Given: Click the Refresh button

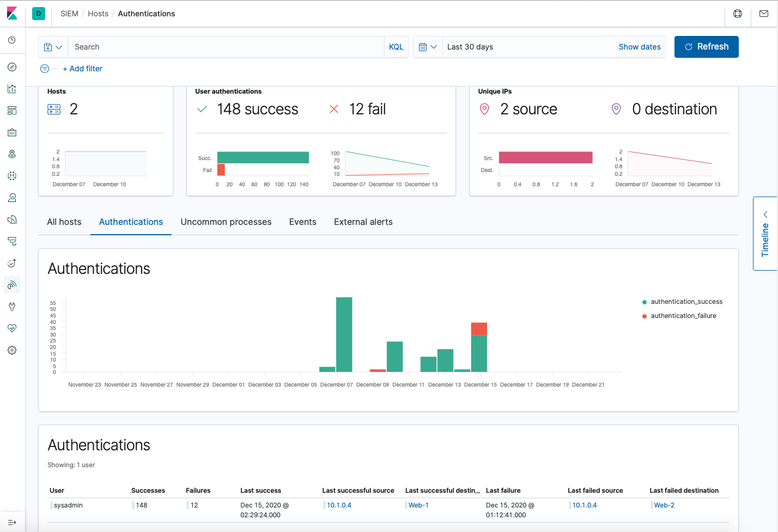Looking at the screenshot, I should click(x=706, y=47).
